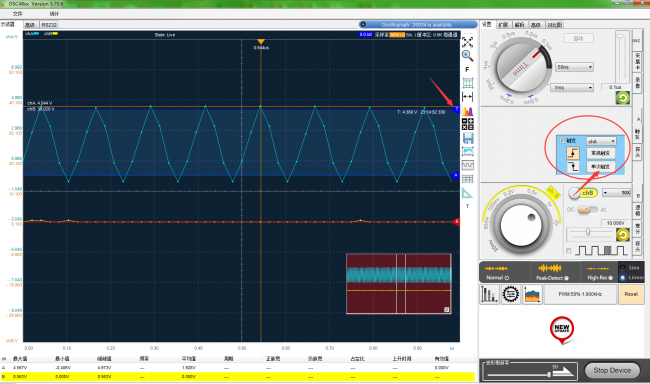Viewport: 650px width, 384px height.
Task: Save waveform with the floppy disk icon
Action: point(468,138)
